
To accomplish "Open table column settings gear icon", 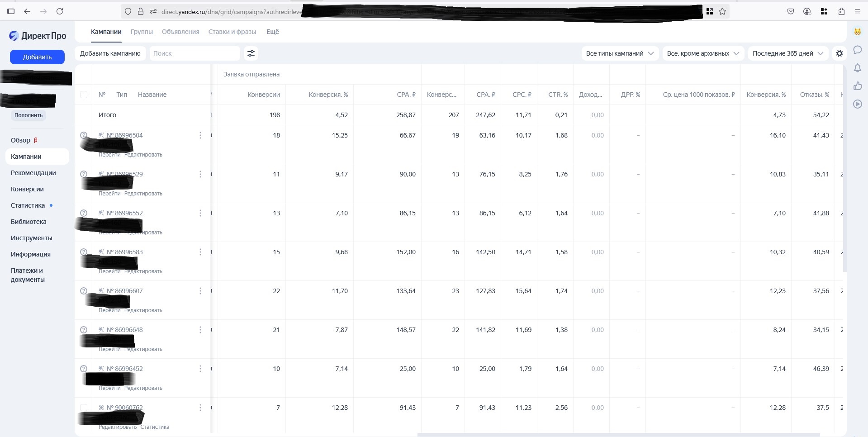I will coord(840,53).
